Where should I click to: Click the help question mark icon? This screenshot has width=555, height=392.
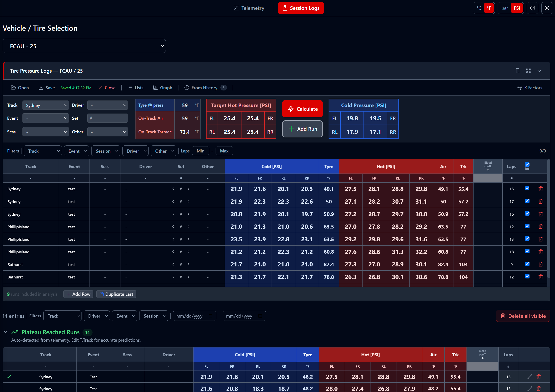click(532, 8)
